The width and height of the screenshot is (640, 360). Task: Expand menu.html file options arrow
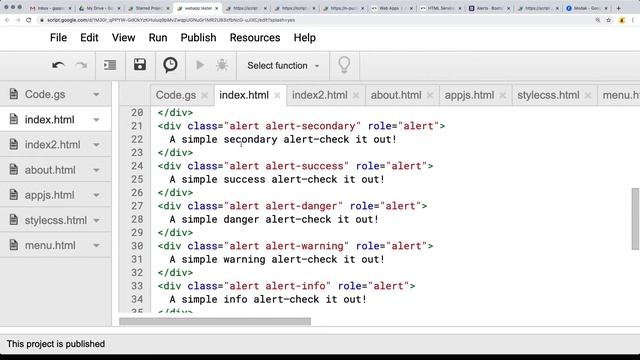pos(96,246)
